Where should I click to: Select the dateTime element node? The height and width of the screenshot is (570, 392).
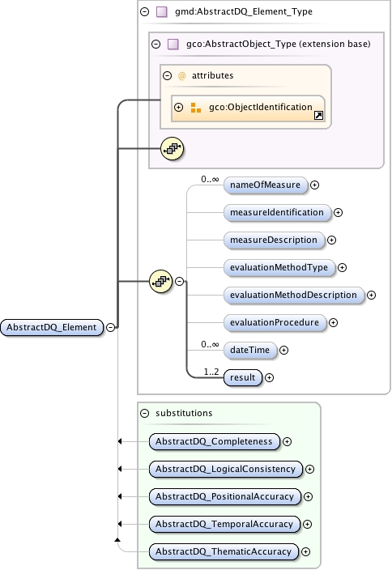click(250, 350)
